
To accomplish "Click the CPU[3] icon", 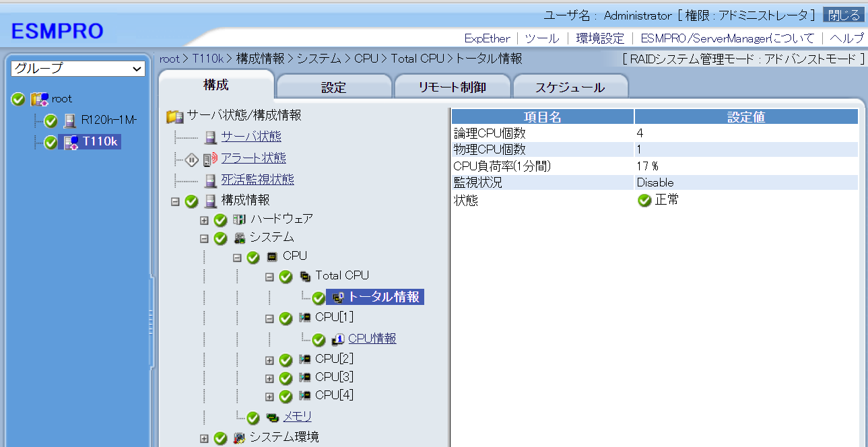I will (x=305, y=377).
